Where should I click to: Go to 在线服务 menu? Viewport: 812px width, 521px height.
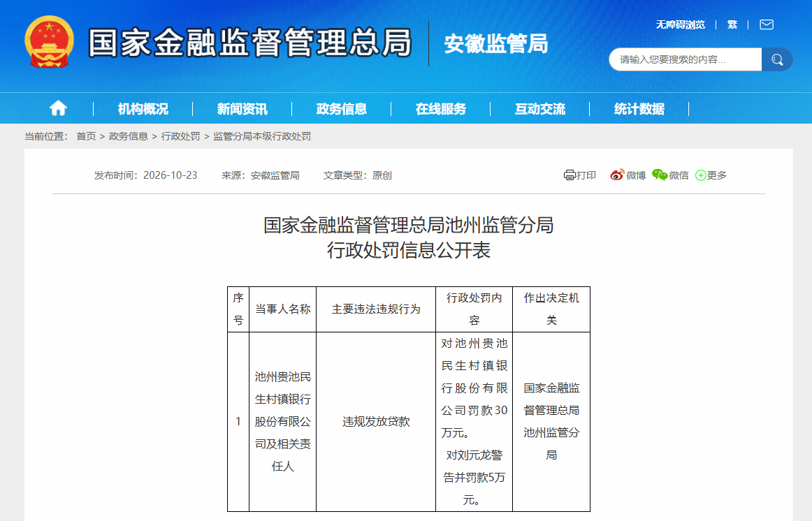(441, 109)
